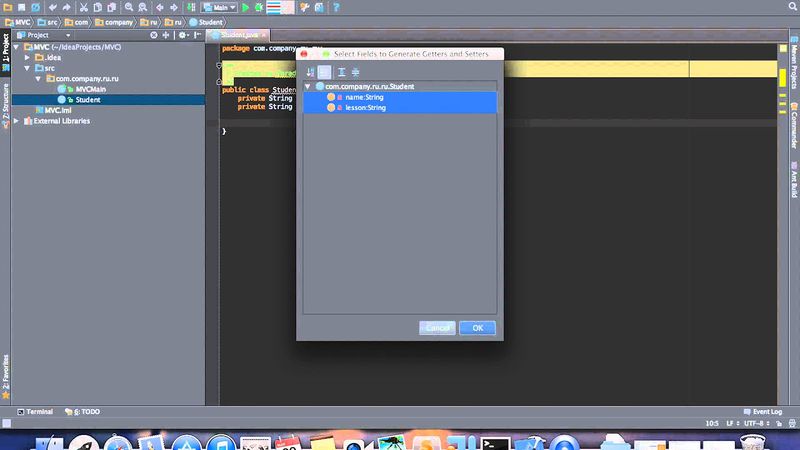
Task: Open the Ant Build side tab
Action: [794, 180]
